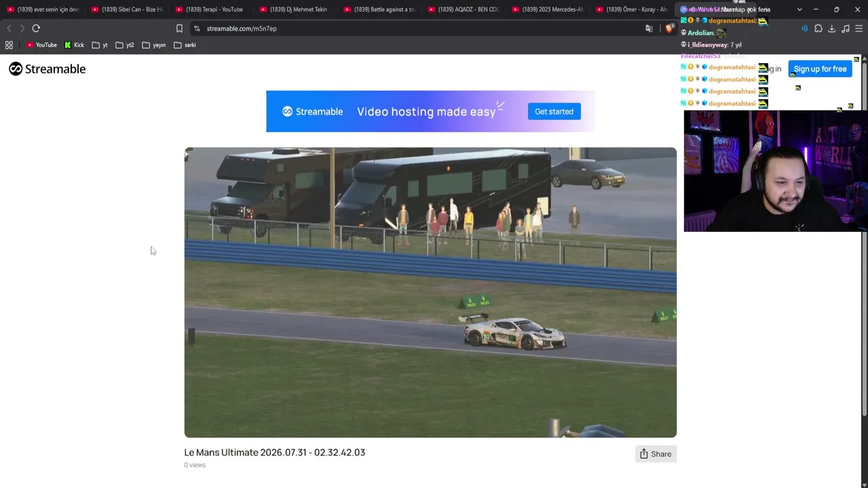Click the Get started banner button
This screenshot has width=868, height=488.
[x=554, y=112]
